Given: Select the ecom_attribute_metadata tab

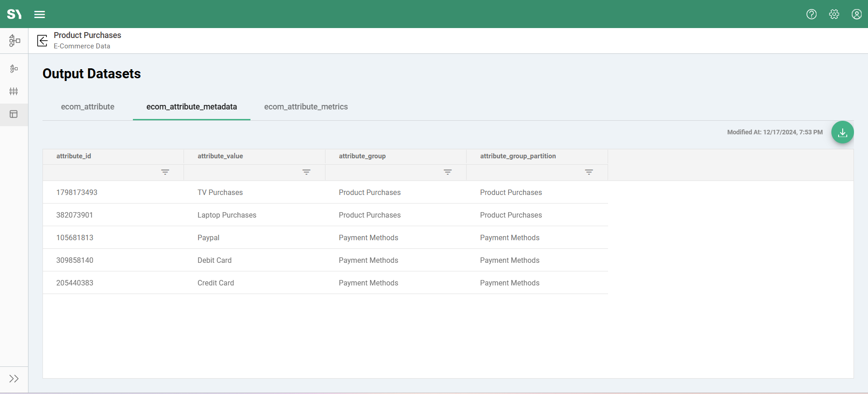Looking at the screenshot, I should tap(192, 107).
